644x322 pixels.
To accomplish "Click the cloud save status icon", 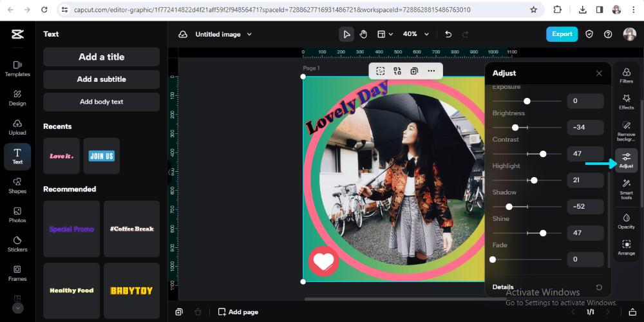I will (x=183, y=35).
